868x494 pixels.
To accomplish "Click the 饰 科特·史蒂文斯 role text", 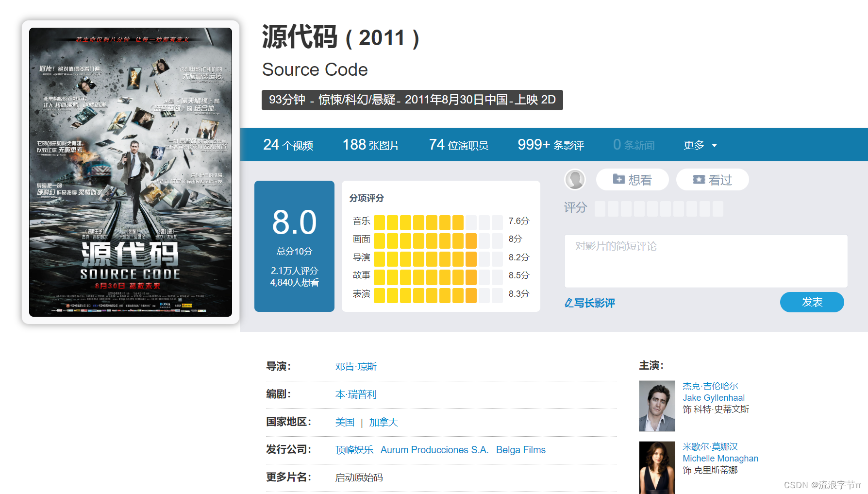I will click(x=716, y=409).
